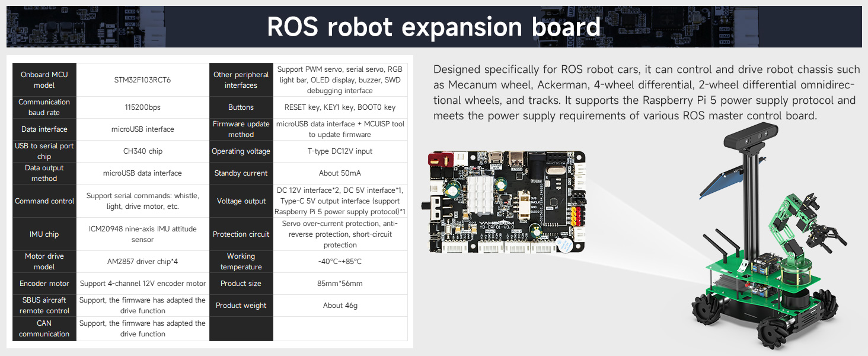
Task: Select the Voltage output description cell
Action: pyautogui.click(x=340, y=201)
